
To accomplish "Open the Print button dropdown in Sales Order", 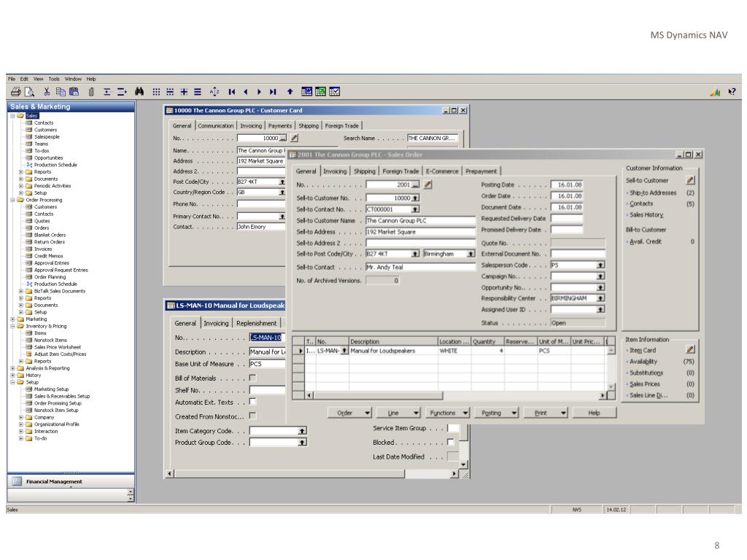I will point(564,413).
